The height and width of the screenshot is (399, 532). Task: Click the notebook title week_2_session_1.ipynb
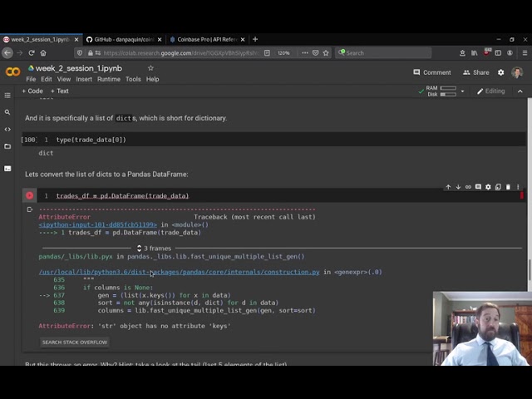[x=79, y=68]
